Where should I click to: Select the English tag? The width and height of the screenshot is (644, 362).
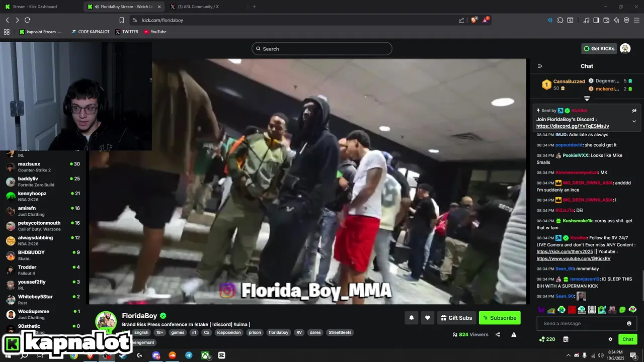[141, 332]
